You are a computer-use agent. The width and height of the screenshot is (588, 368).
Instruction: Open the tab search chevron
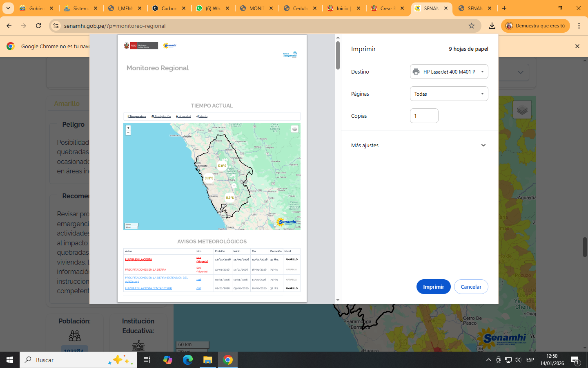pyautogui.click(x=8, y=8)
